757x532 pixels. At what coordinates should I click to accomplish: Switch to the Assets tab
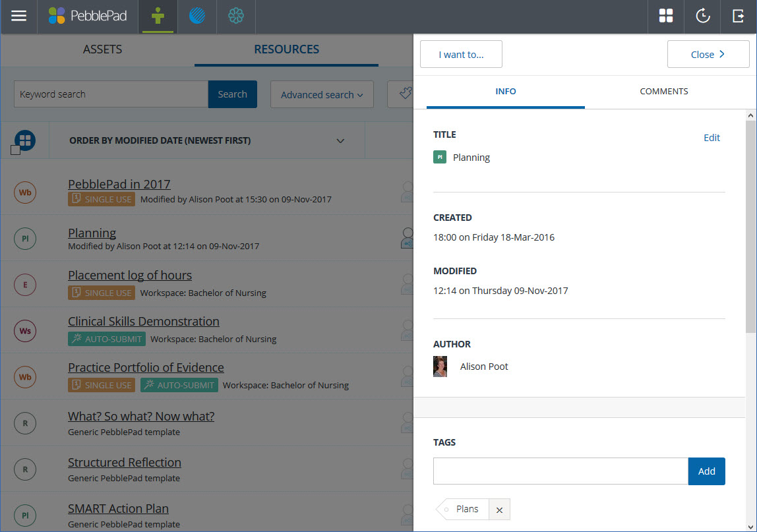[x=102, y=49]
